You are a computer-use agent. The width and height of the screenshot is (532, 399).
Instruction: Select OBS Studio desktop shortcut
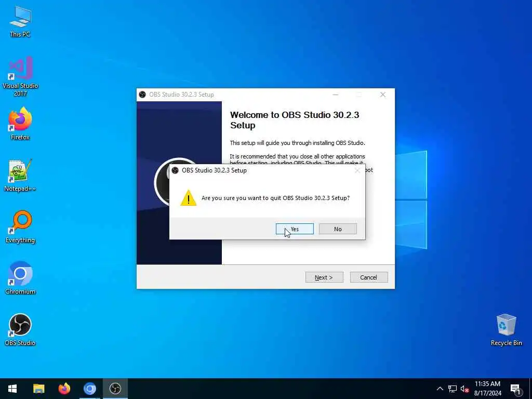pos(20,329)
